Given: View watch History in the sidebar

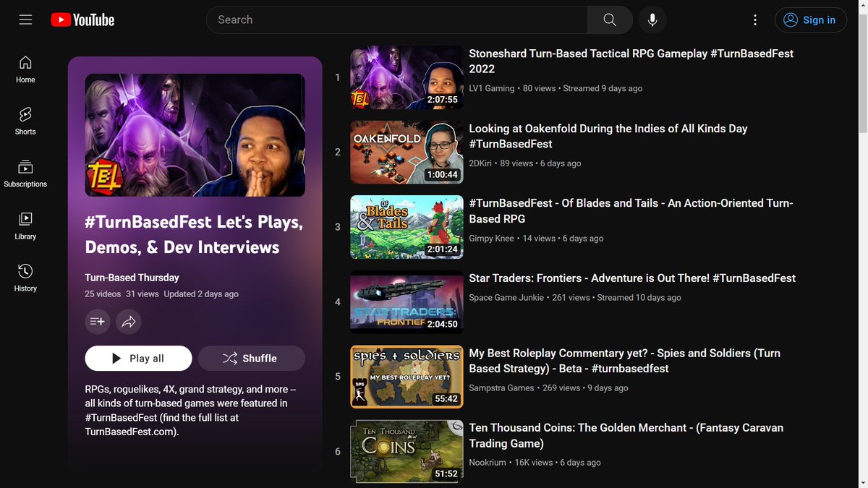Looking at the screenshot, I should 25,278.
